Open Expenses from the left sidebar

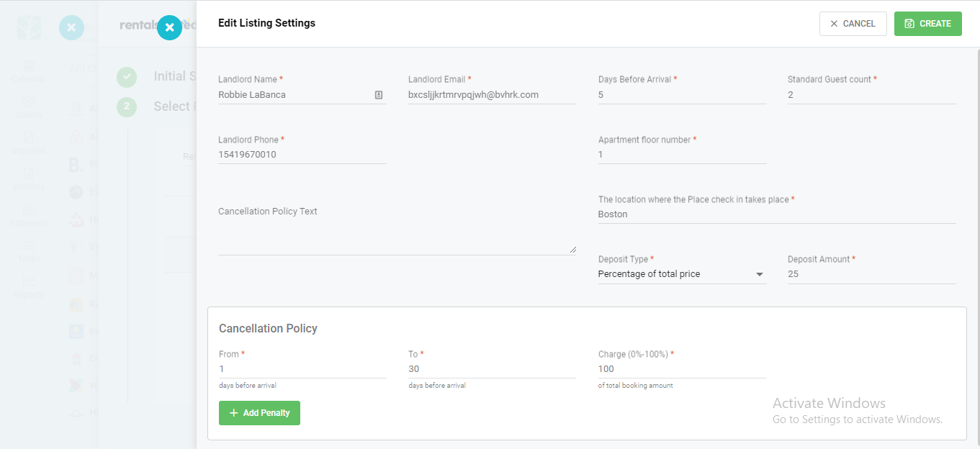click(29, 214)
